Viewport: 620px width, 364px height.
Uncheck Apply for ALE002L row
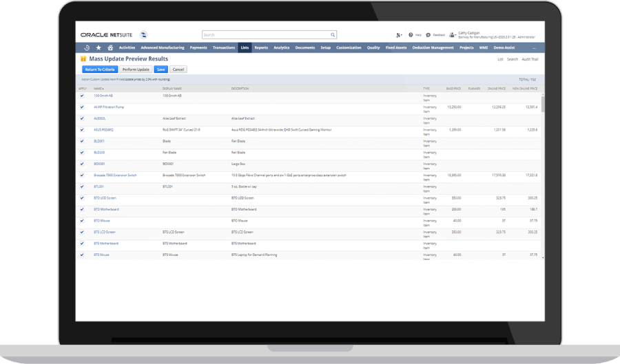tap(82, 118)
